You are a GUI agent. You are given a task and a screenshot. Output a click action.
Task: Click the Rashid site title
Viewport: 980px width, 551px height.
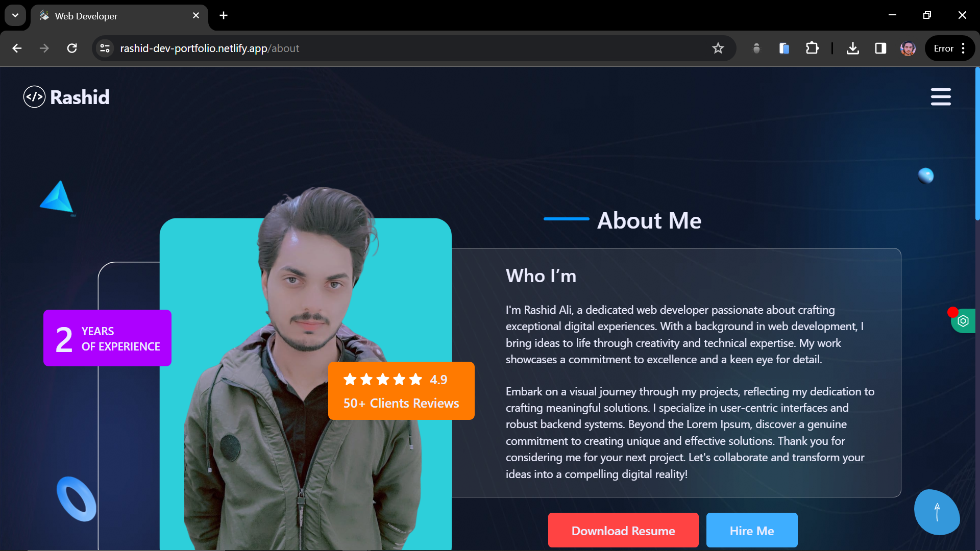80,97
